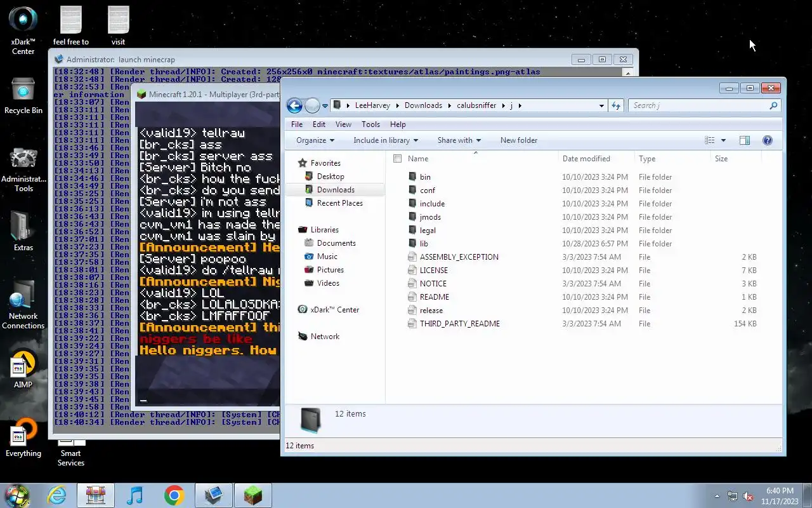Click the network tray icon
812x508 pixels.
[x=733, y=496]
